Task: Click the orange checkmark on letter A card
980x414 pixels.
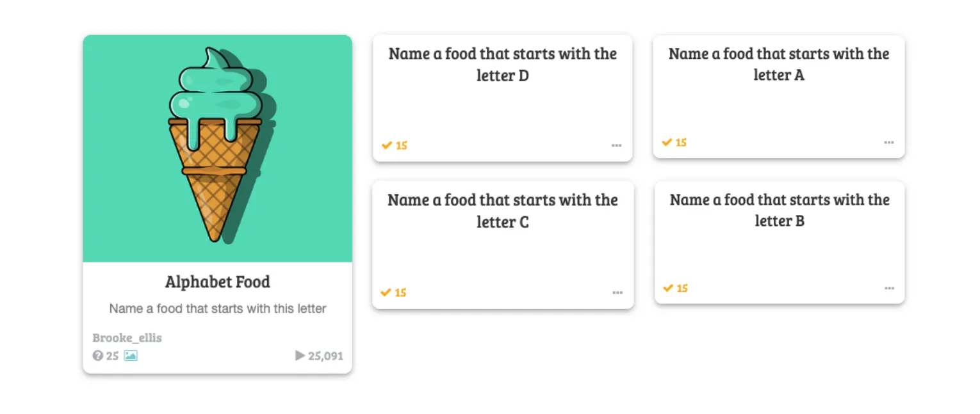Action: 667,142
